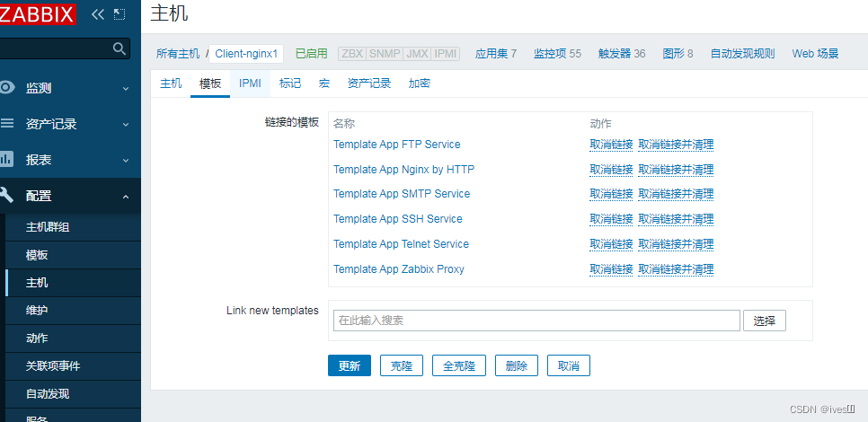Viewport: 868px width, 422px height.
Task: Click 取消链接并清理 for Nginx by HTTP
Action: (676, 170)
